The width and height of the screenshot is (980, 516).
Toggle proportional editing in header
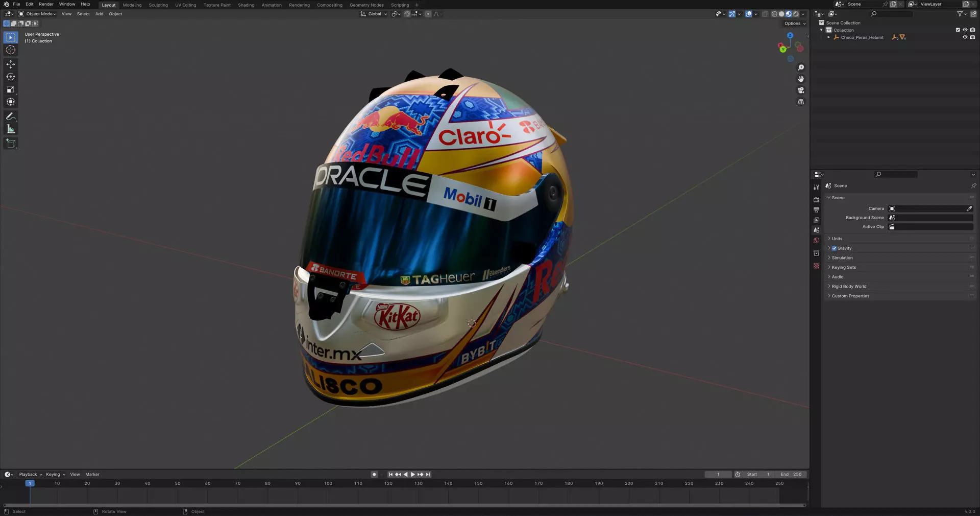click(x=428, y=14)
